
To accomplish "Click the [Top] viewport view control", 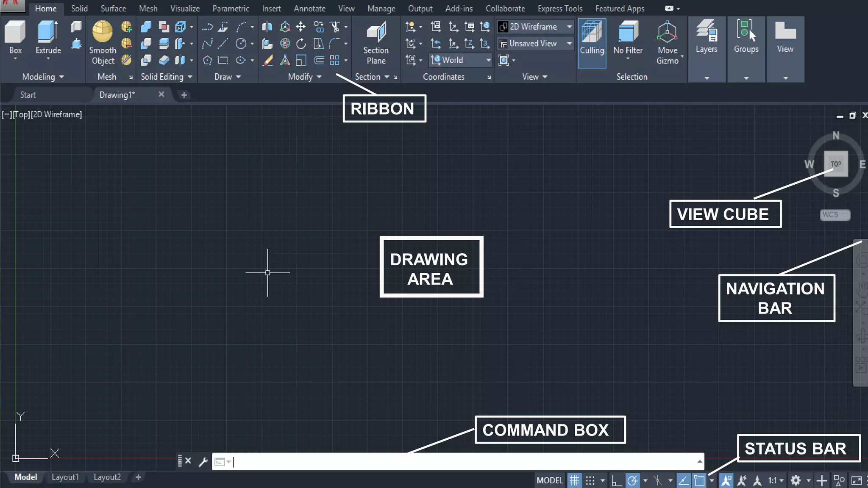I will point(22,114).
